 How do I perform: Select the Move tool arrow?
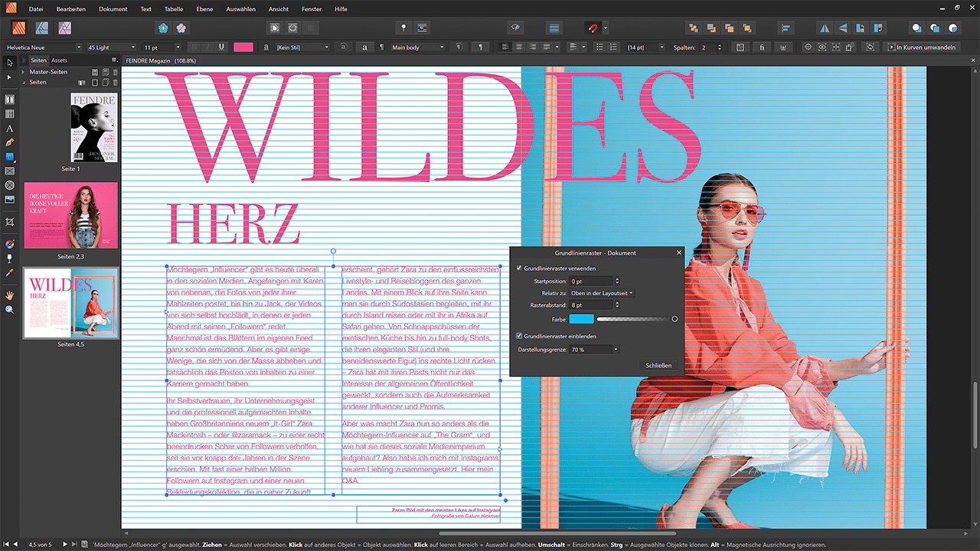[x=9, y=61]
